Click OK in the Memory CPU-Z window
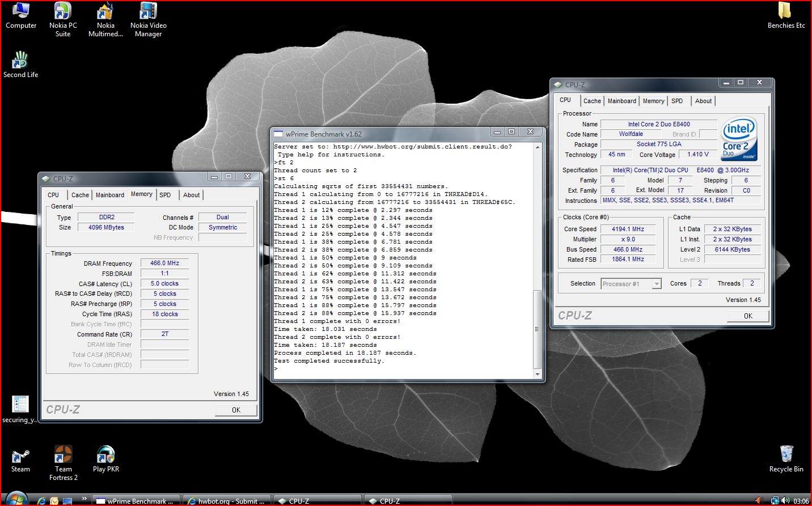The height and width of the screenshot is (506, 812). click(x=236, y=410)
